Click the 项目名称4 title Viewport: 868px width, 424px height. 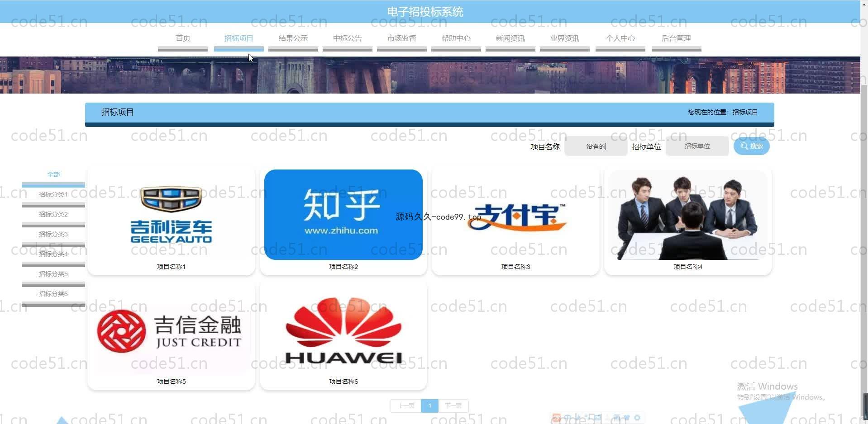tap(688, 267)
